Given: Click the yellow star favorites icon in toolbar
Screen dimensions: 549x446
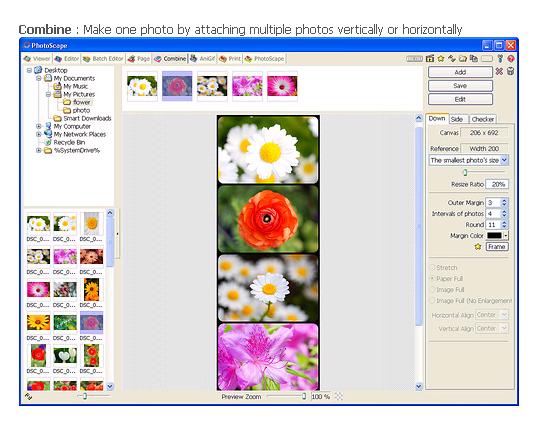Looking at the screenshot, I should [440, 58].
